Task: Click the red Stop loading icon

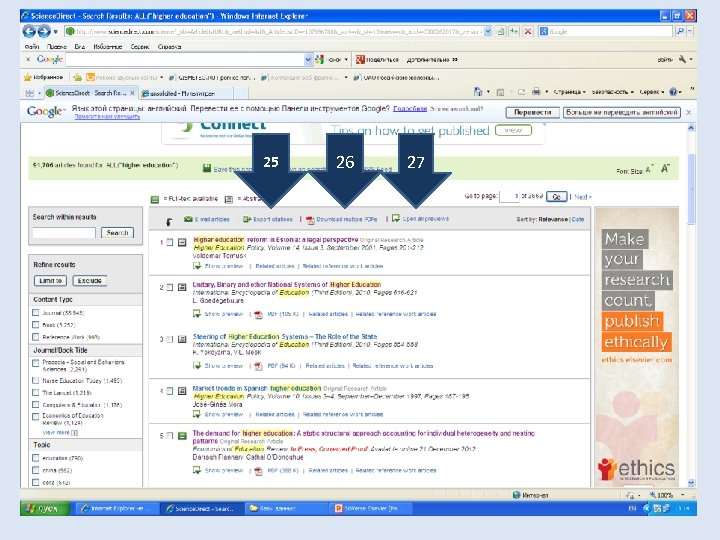Action: [x=528, y=31]
